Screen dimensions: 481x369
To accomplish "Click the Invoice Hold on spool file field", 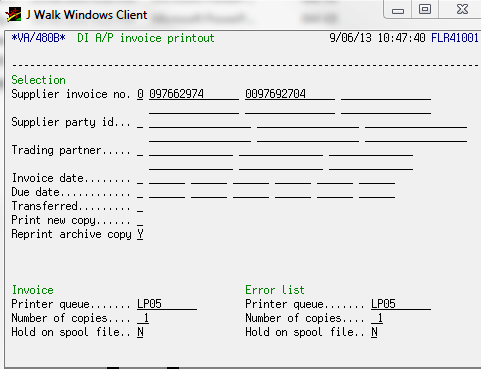I will click(x=140, y=332).
